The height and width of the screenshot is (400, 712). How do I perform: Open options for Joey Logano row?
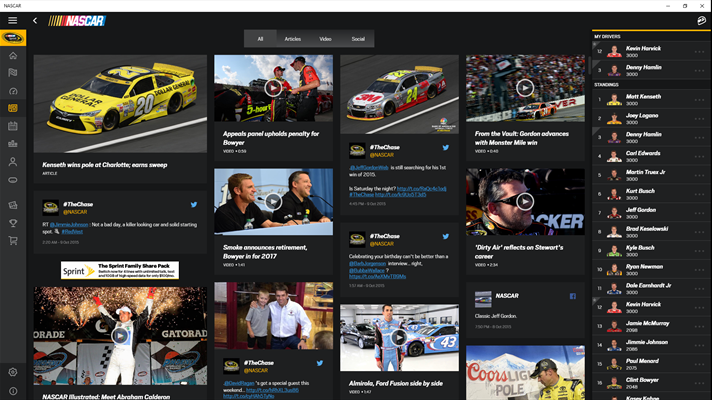tap(699, 119)
